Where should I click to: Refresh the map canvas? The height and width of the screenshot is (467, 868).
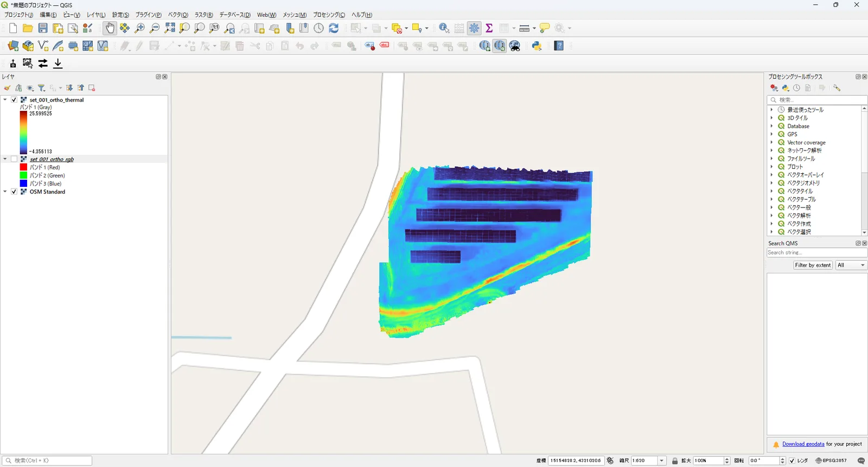[334, 28]
